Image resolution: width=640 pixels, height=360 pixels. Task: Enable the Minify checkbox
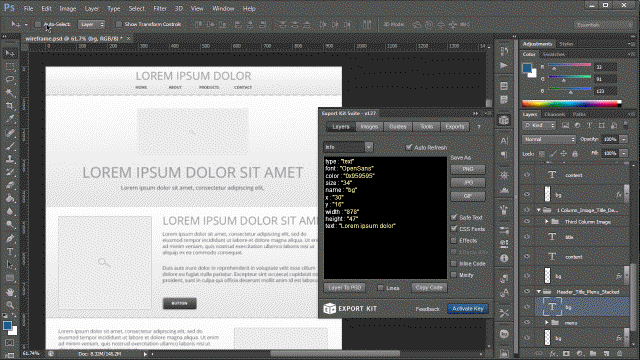tap(454, 275)
